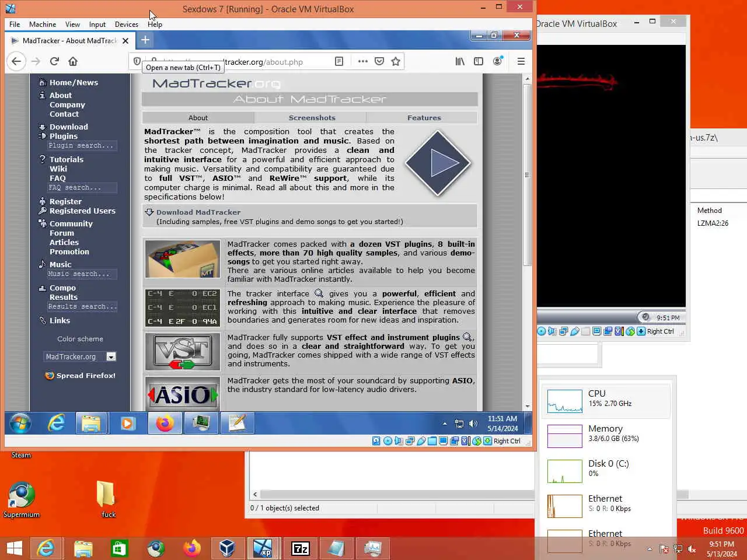
Task: Open the Firefox hamburger menu
Action: [x=521, y=61]
